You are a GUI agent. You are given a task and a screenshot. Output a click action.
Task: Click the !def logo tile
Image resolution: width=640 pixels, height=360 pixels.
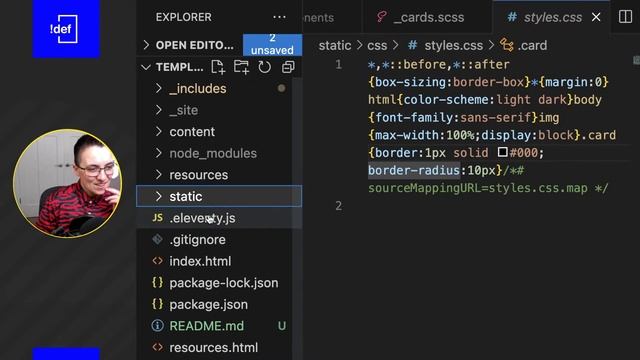click(x=66, y=29)
